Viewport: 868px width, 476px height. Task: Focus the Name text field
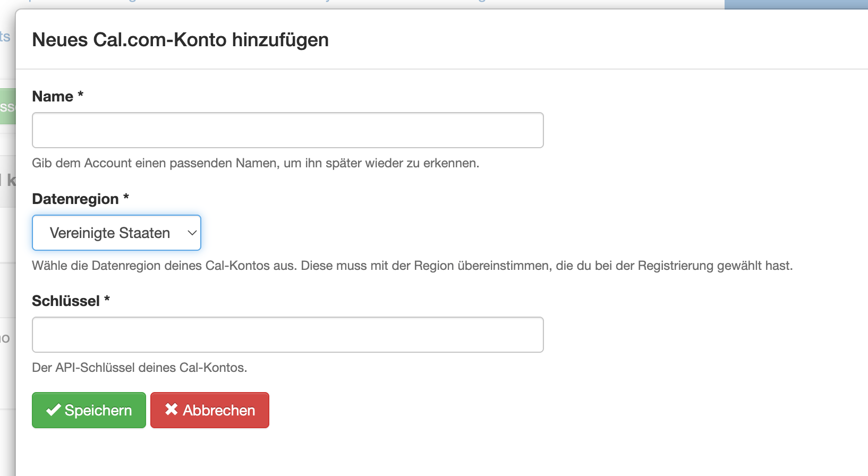point(287,130)
